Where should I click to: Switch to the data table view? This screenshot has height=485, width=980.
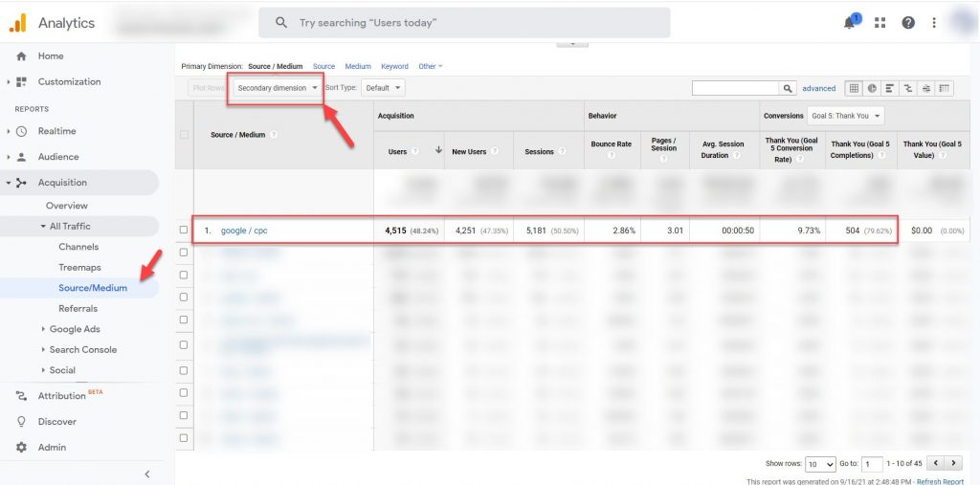854,88
